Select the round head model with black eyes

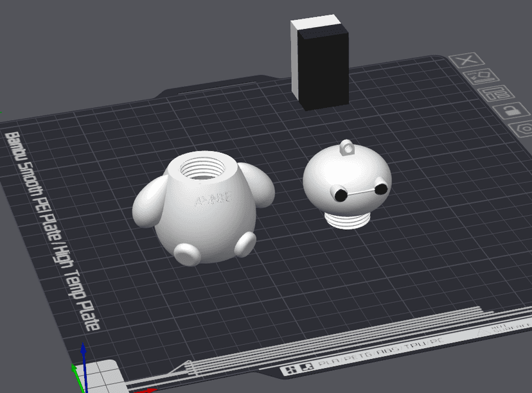347,185
